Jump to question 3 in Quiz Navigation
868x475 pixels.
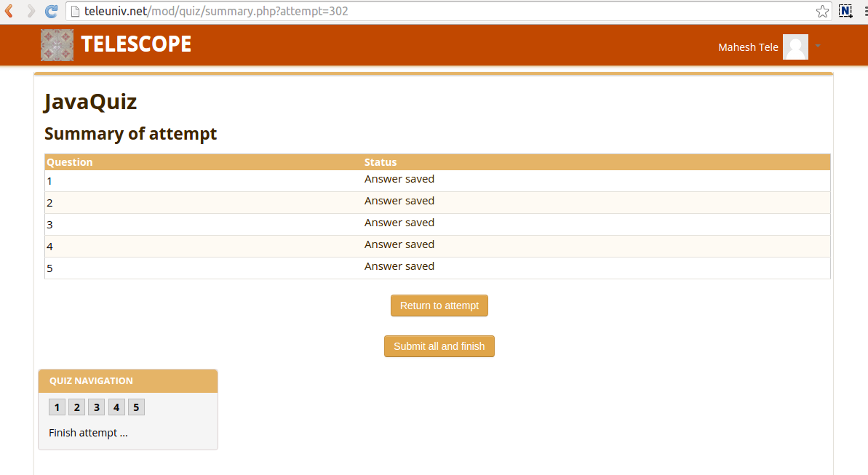[x=96, y=407]
